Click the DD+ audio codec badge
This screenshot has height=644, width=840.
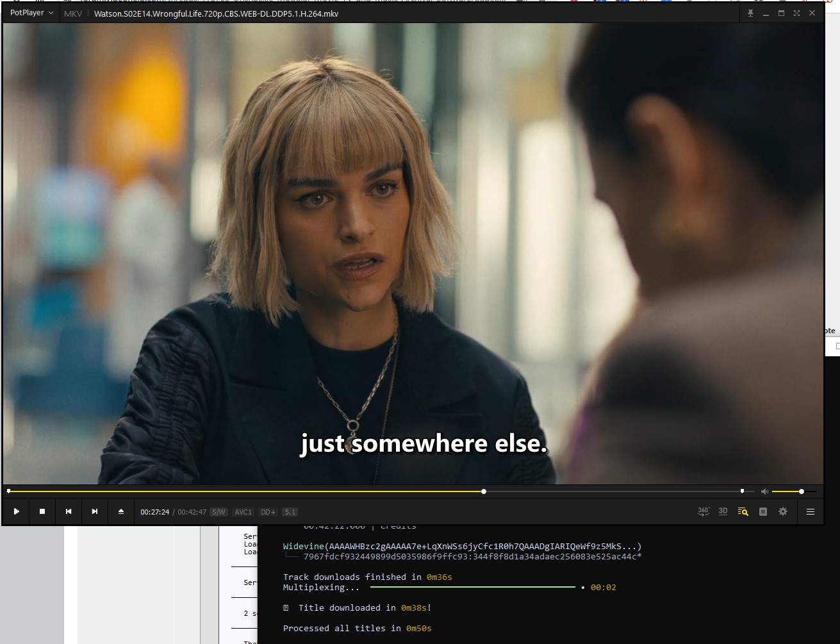268,512
